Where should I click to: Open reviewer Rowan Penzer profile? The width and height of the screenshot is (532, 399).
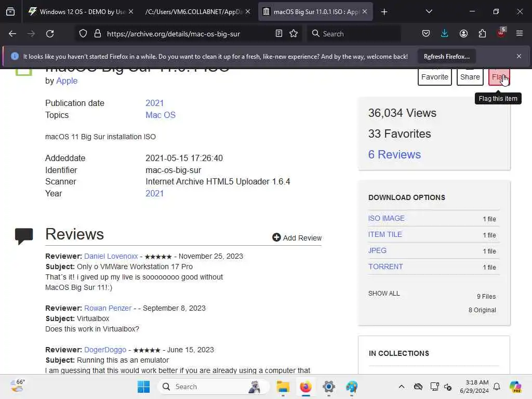pyautogui.click(x=108, y=308)
